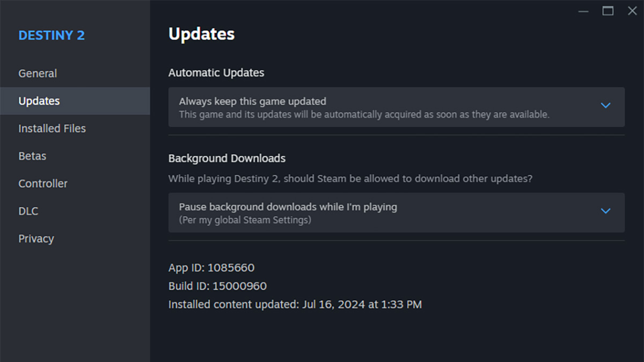Click the DESTINY 2 title
644x362 pixels.
click(x=52, y=35)
